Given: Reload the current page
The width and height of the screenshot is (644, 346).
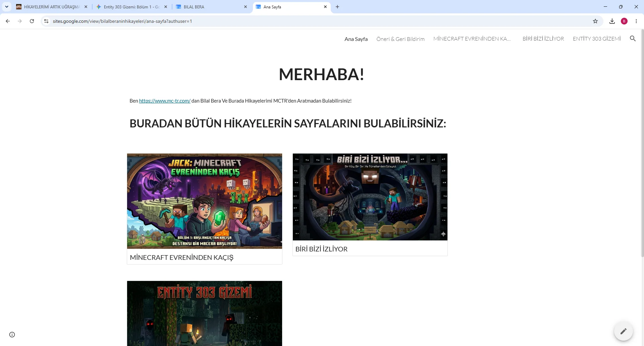Looking at the screenshot, I should click(32, 21).
